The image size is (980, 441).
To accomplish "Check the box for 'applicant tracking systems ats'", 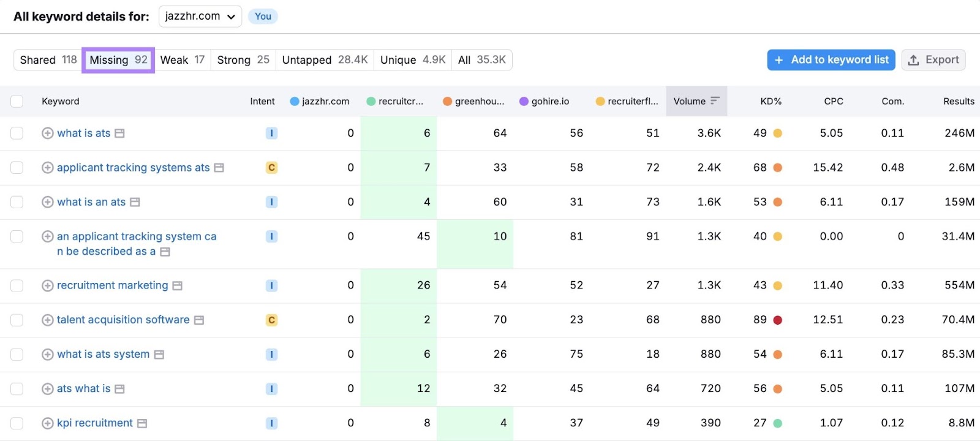I will [x=17, y=167].
